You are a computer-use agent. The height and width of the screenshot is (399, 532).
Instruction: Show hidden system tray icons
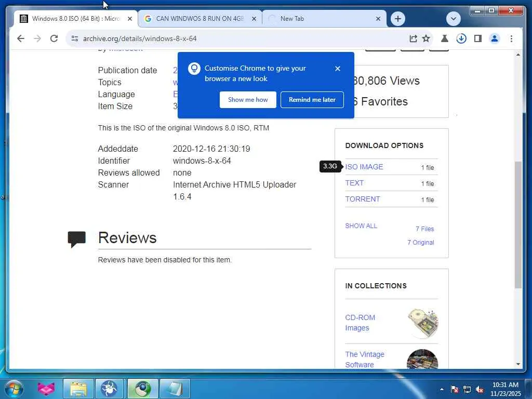click(442, 389)
